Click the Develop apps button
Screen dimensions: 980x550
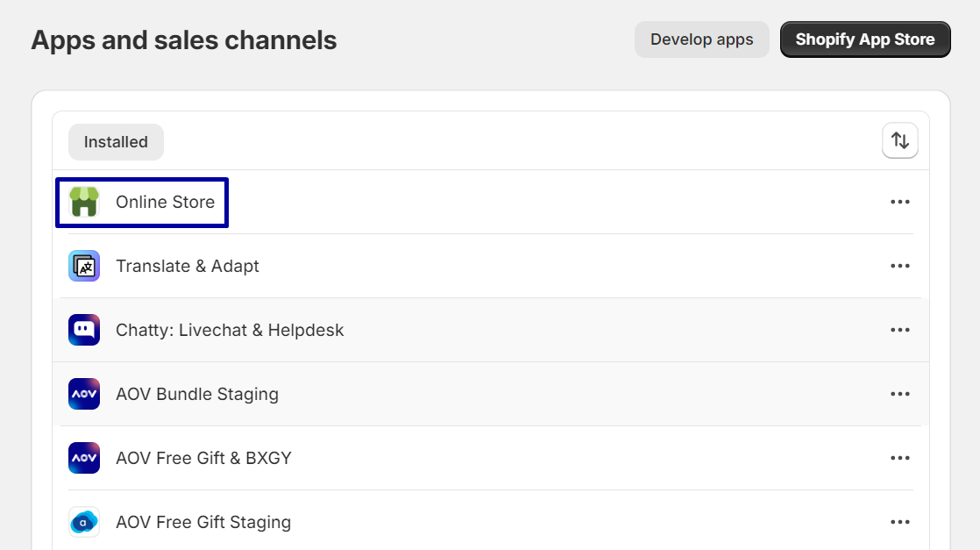tap(702, 39)
